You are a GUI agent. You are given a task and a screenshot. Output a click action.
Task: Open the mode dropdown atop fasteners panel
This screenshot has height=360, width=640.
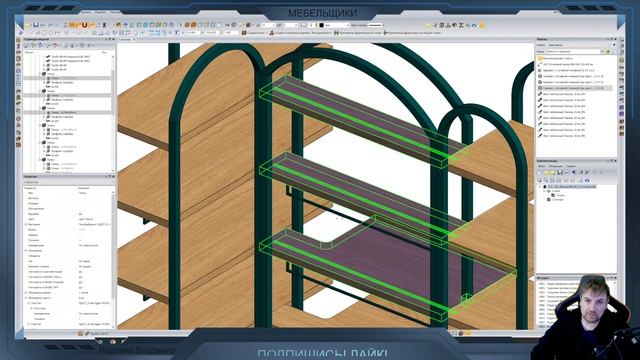[614, 45]
